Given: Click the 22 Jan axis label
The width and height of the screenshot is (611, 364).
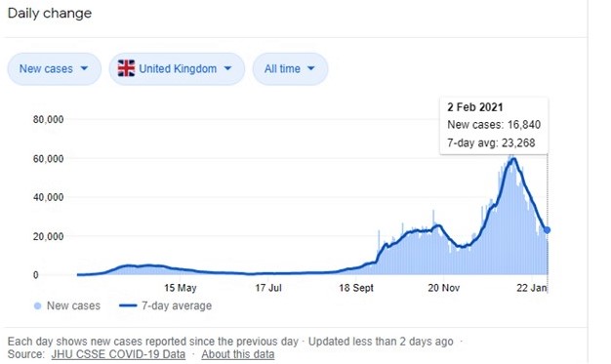Looking at the screenshot, I should point(532,288).
